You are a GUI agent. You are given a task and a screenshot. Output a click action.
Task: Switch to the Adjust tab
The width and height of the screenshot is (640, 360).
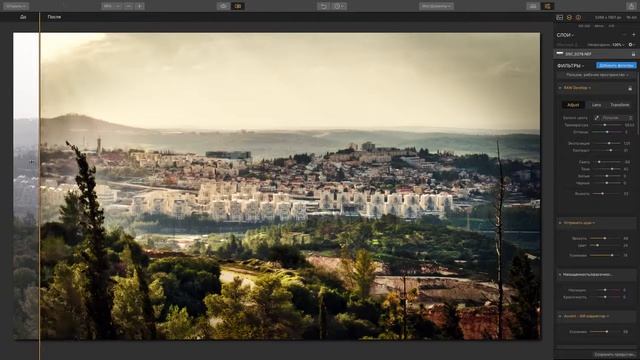point(573,105)
